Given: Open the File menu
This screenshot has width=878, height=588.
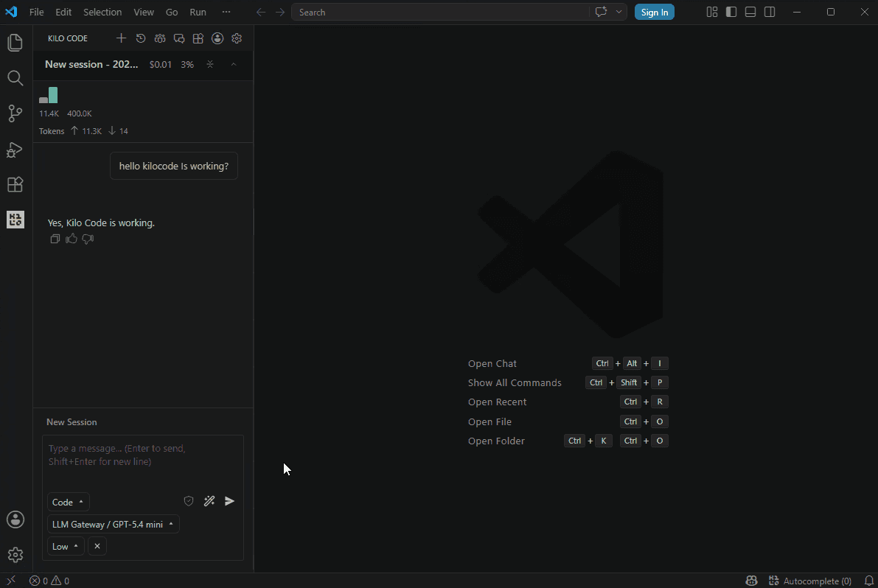Looking at the screenshot, I should coord(36,12).
